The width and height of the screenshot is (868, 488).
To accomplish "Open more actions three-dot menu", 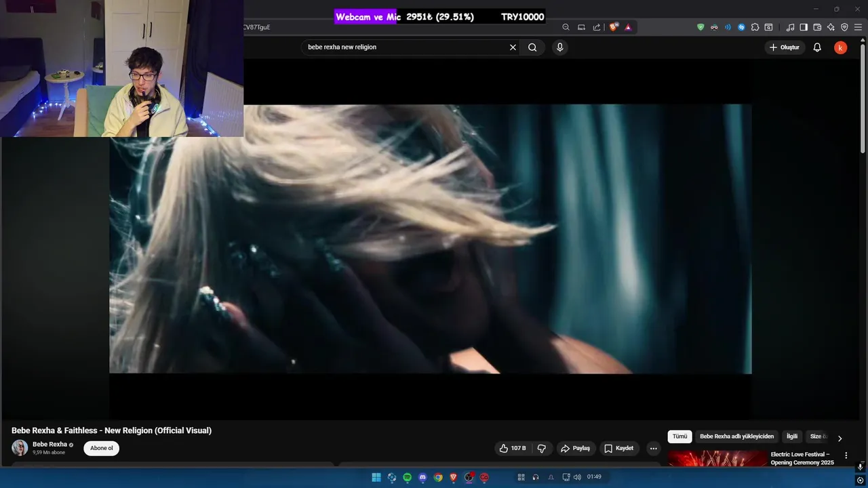I will coord(653,448).
